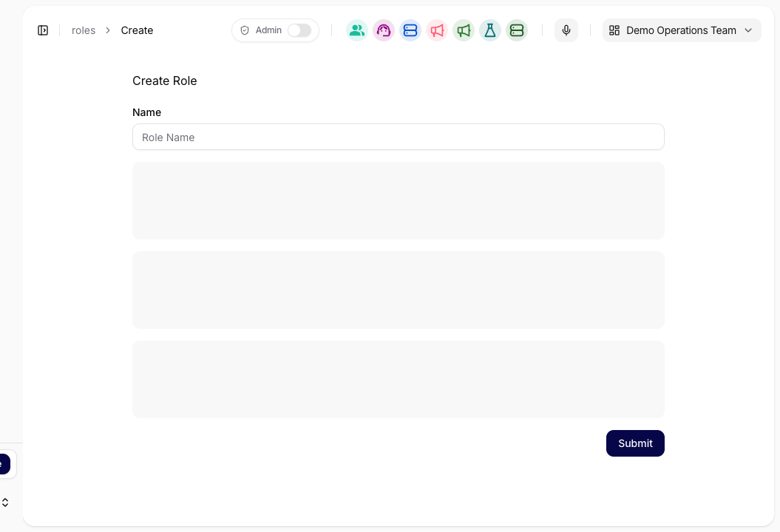Submit the new role form
The width and height of the screenshot is (780, 532).
635,443
